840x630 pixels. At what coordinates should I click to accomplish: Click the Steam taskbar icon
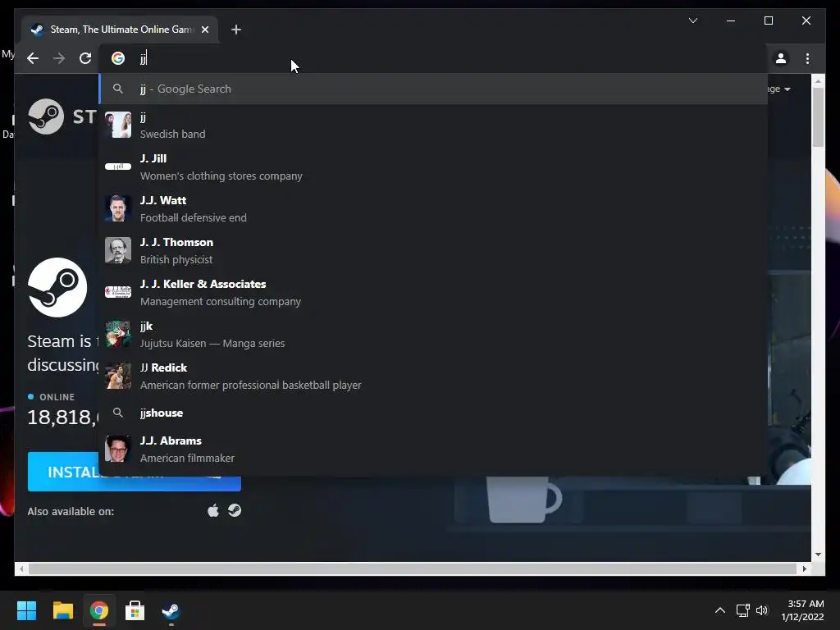[x=171, y=610]
